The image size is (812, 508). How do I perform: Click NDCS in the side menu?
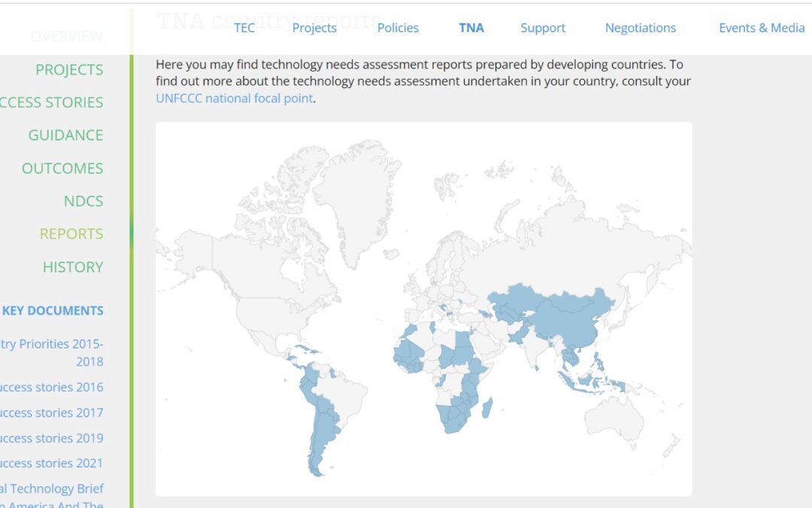[x=83, y=201]
